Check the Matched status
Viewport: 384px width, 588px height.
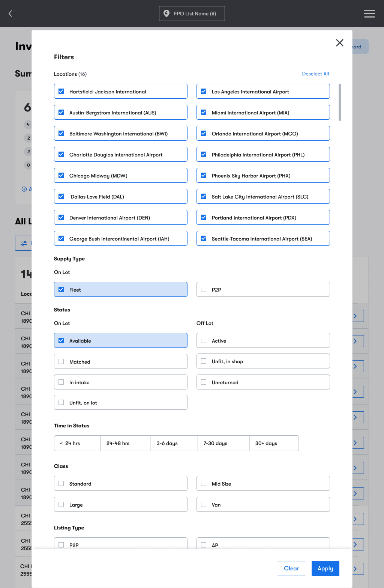click(x=121, y=361)
